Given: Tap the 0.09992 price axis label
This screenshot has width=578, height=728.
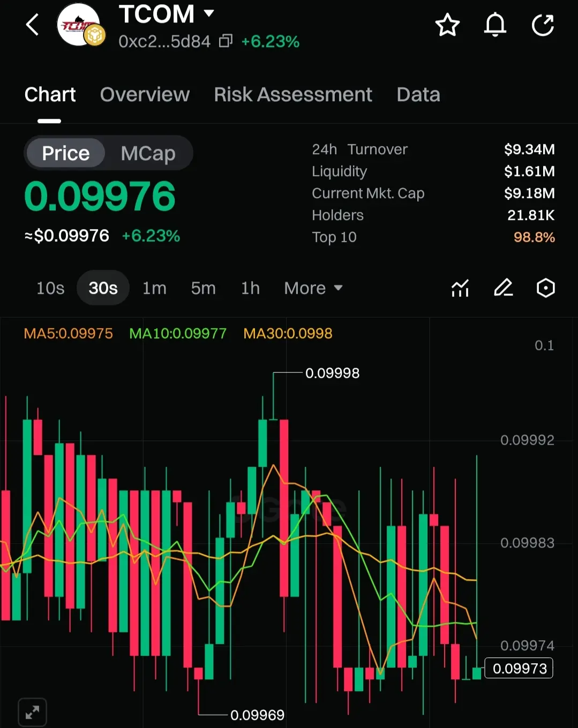Looking at the screenshot, I should pyautogui.click(x=527, y=440).
